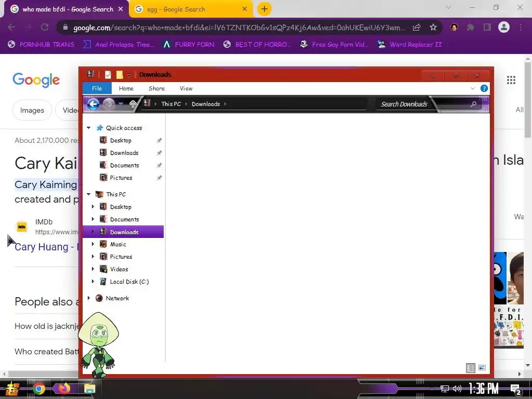Click the Back arrow in File Explorer
This screenshot has height=399, width=532.
(94, 104)
